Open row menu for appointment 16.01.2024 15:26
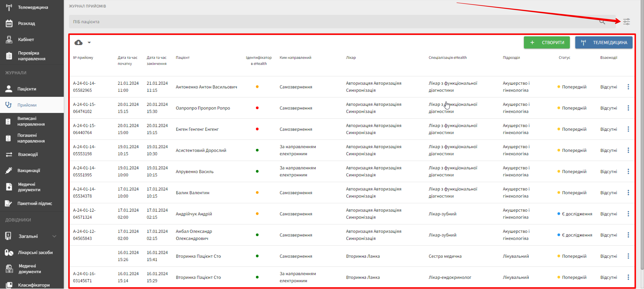The image size is (644, 289). (628, 256)
